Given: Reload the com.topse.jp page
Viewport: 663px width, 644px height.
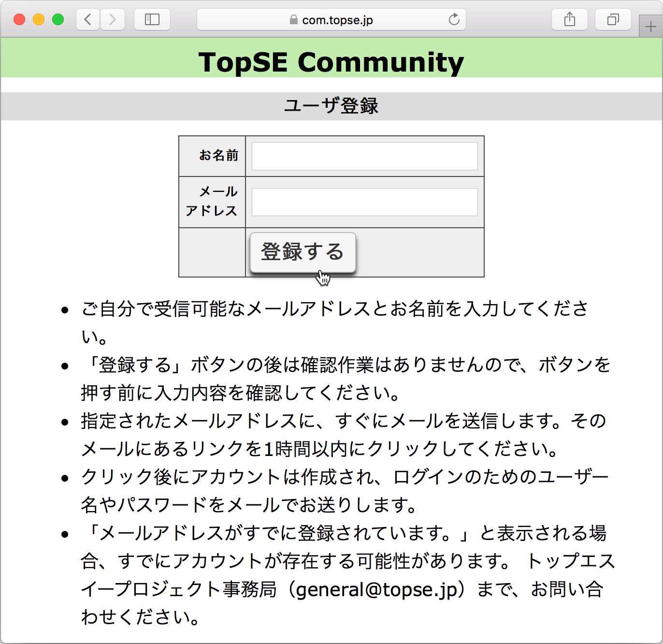Looking at the screenshot, I should (x=454, y=20).
